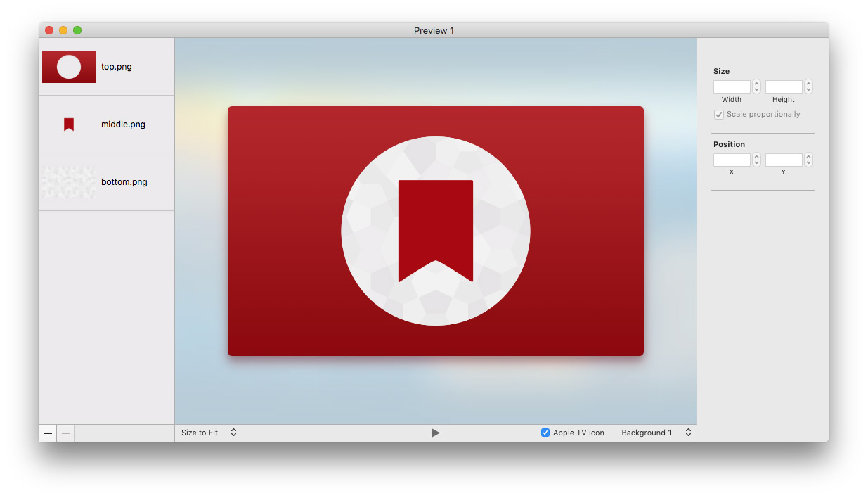The width and height of the screenshot is (868, 498).
Task: Select the bottom.png texture layer thumbnail
Action: 68,181
